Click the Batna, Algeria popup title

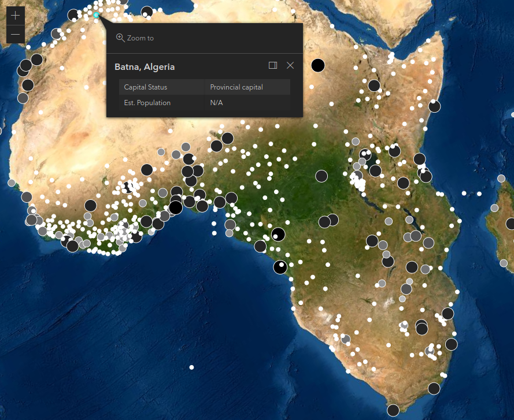pyautogui.click(x=145, y=67)
